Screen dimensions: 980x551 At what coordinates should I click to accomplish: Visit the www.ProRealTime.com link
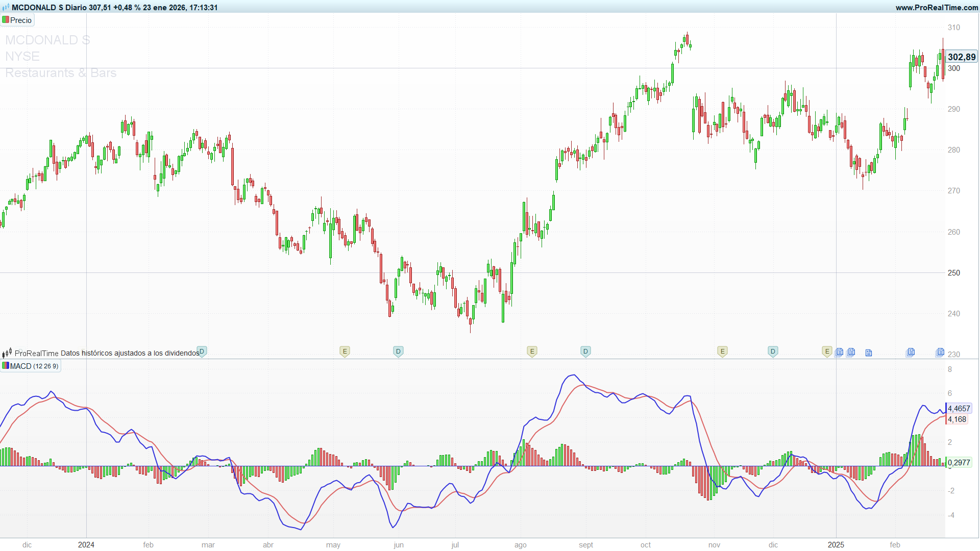[x=937, y=7]
